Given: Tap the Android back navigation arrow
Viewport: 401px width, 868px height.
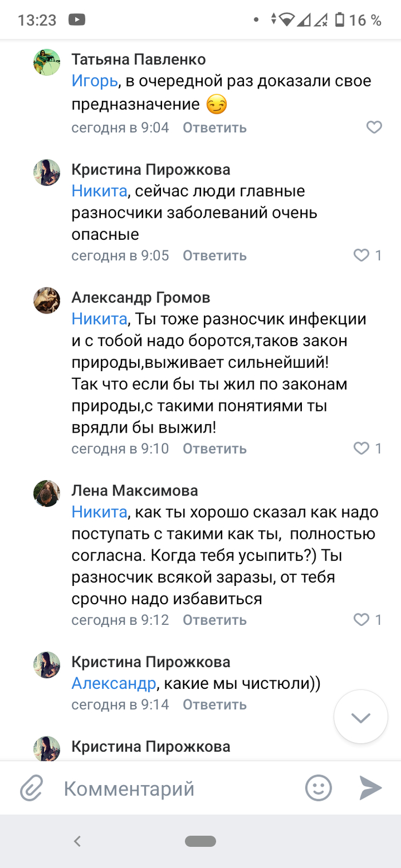Looking at the screenshot, I should coord(78,841).
